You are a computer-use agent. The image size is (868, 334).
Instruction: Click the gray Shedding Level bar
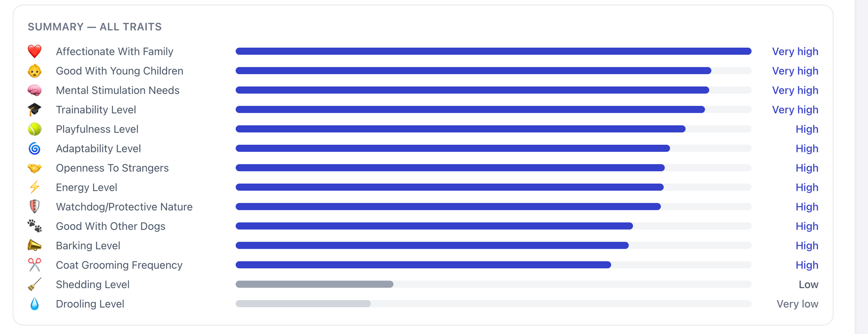click(x=314, y=284)
